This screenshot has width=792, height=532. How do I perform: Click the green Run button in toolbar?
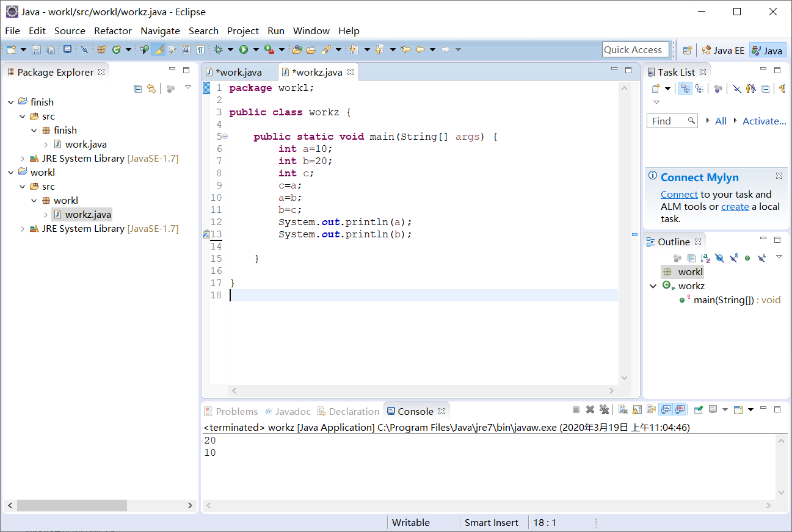(x=244, y=49)
